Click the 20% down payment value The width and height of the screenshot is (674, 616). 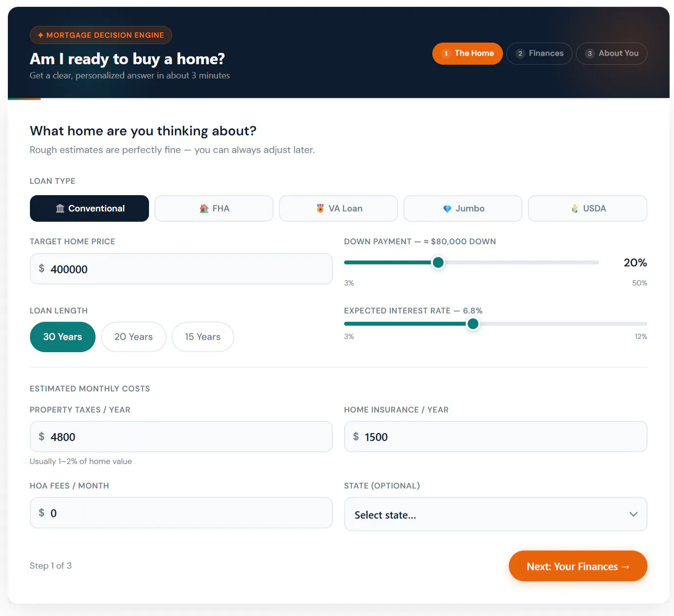pyautogui.click(x=635, y=262)
